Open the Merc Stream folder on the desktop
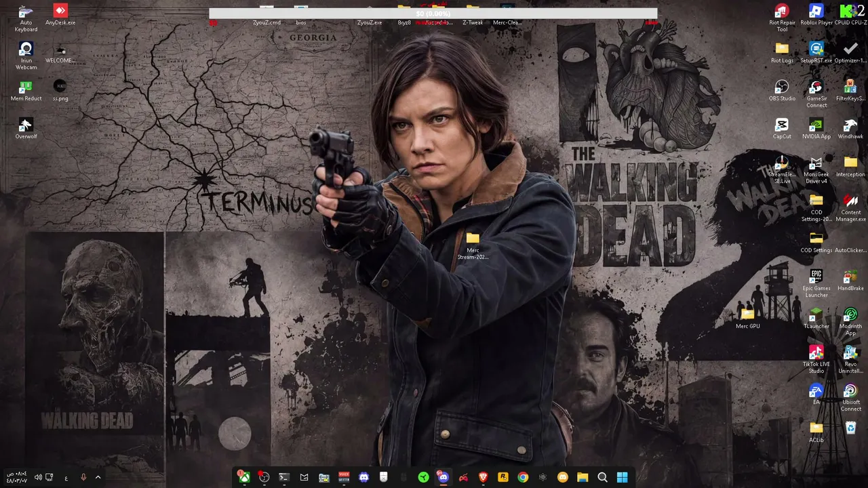 pos(473,246)
